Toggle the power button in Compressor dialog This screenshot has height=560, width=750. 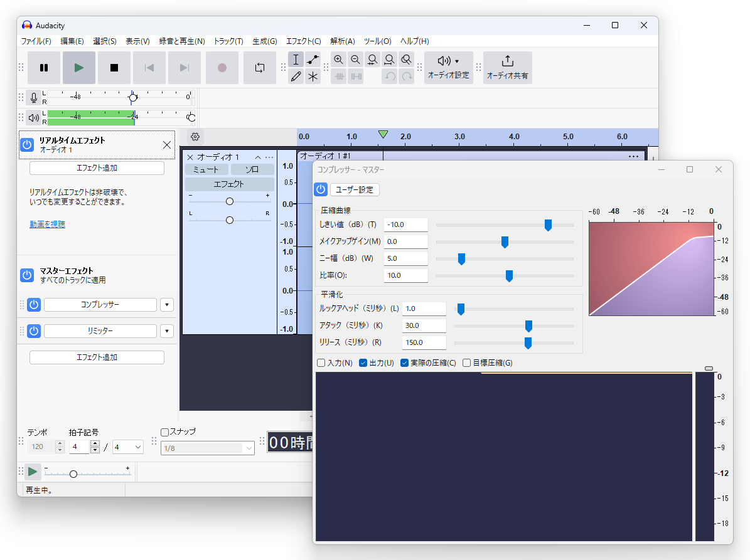point(321,189)
